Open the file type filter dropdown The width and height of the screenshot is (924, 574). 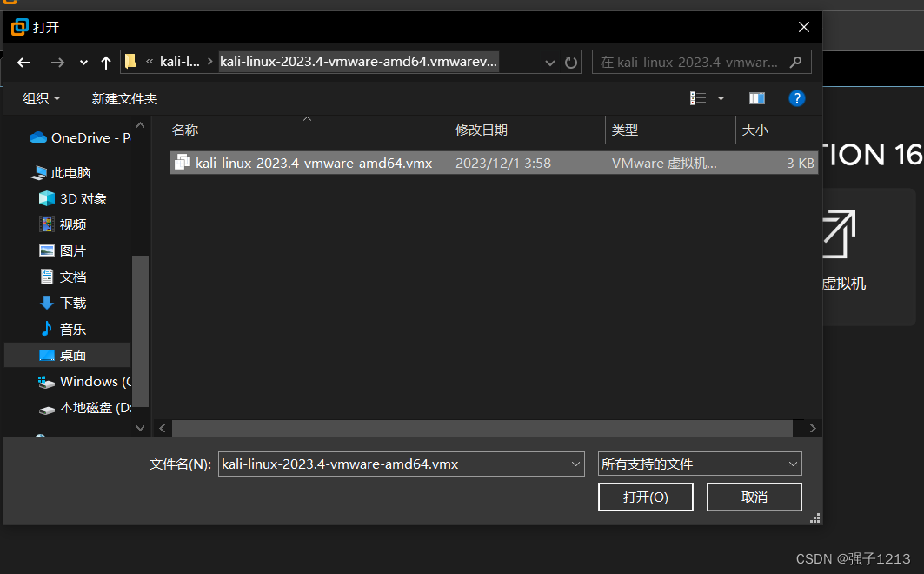click(x=791, y=464)
